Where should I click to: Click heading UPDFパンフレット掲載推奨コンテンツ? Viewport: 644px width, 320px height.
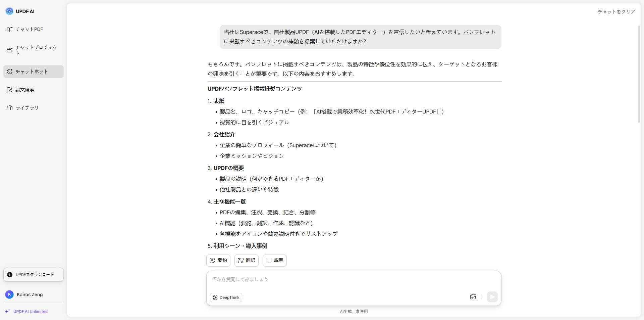pos(255,89)
